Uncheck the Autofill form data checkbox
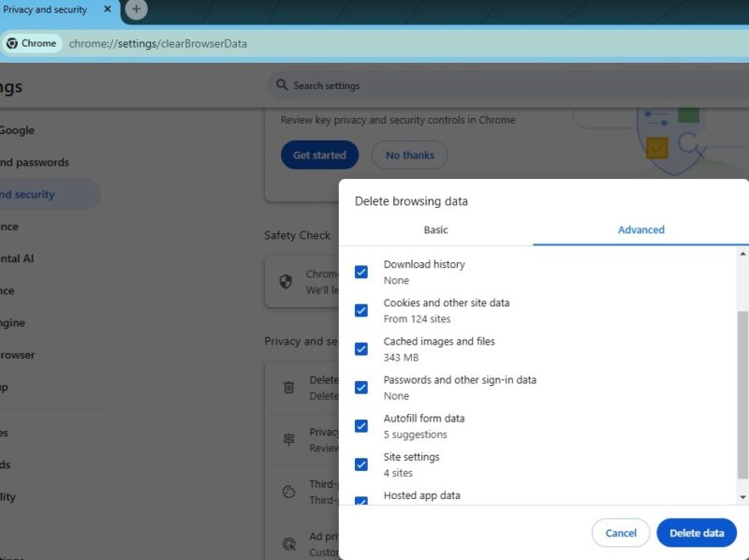 360,425
